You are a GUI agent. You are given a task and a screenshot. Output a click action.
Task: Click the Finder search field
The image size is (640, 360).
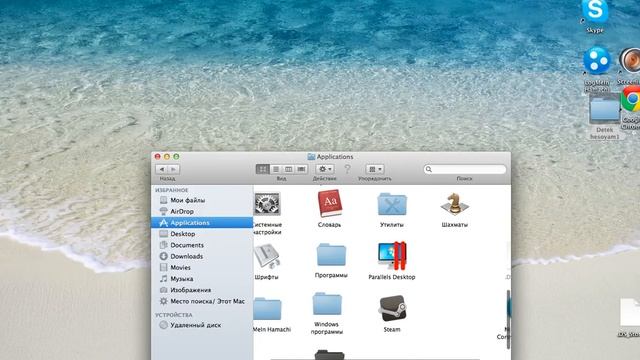coord(464,169)
